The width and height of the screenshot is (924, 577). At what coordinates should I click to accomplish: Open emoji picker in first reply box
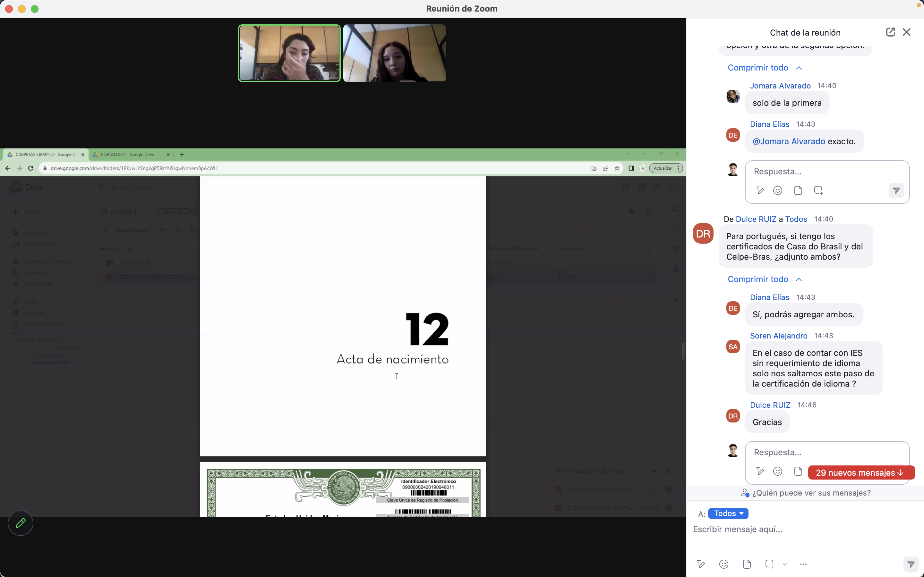pyautogui.click(x=777, y=190)
